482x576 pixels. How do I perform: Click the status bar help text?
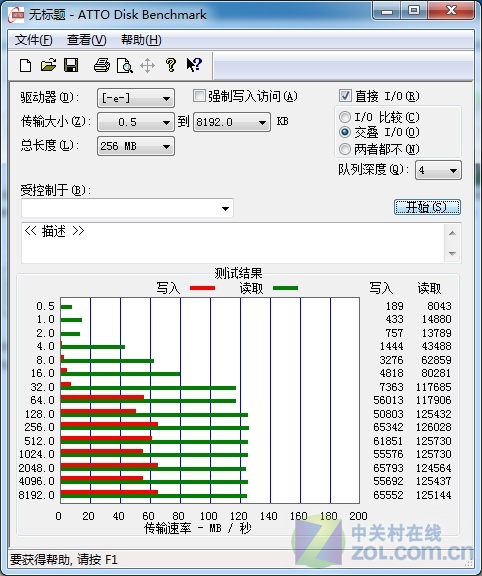(x=64, y=560)
